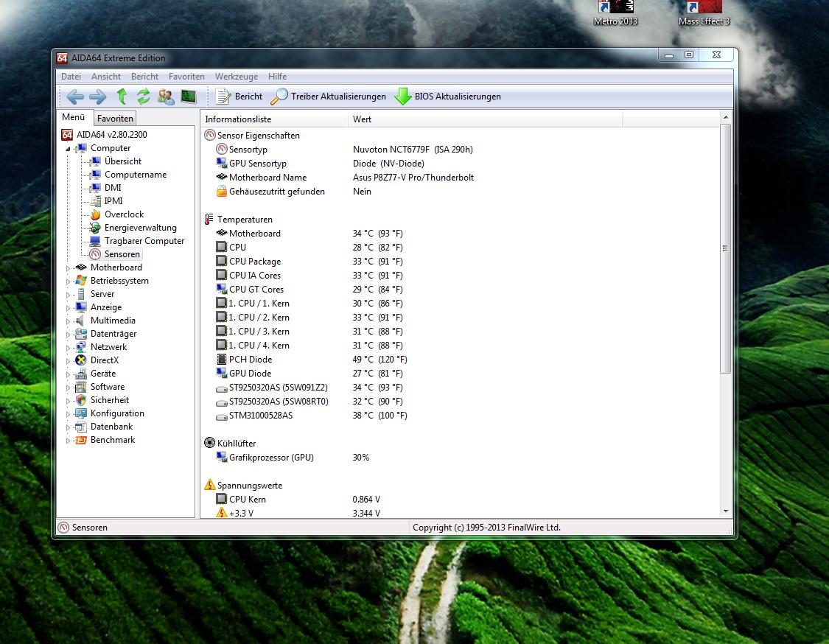Image resolution: width=829 pixels, height=644 pixels.
Task: Click the Wert column header
Action: (362, 119)
